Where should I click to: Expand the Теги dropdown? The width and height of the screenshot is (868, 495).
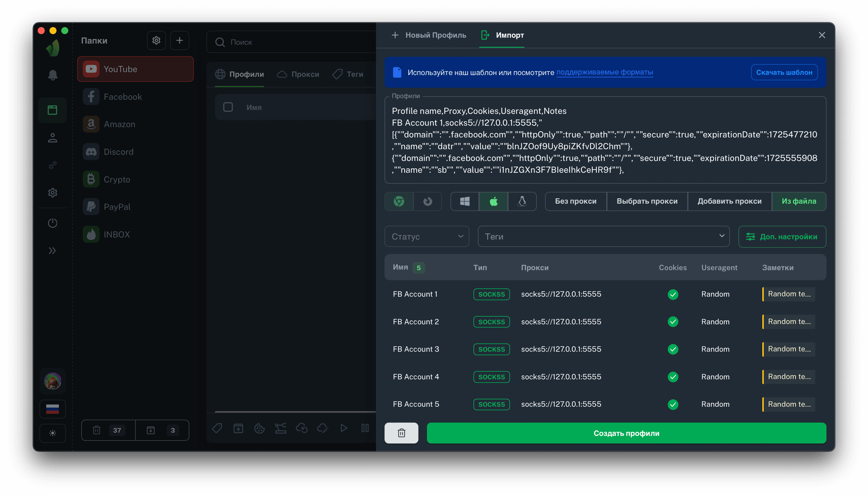click(x=603, y=236)
